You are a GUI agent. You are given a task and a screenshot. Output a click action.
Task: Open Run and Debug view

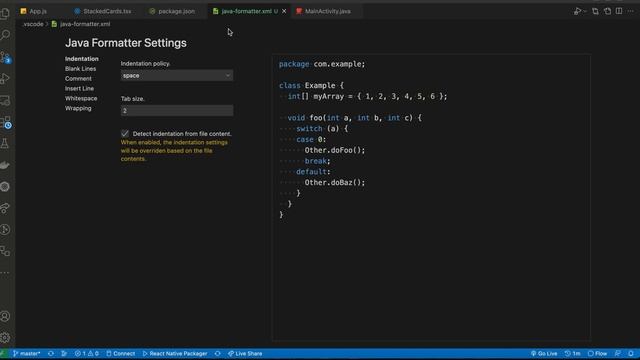pos(5,78)
